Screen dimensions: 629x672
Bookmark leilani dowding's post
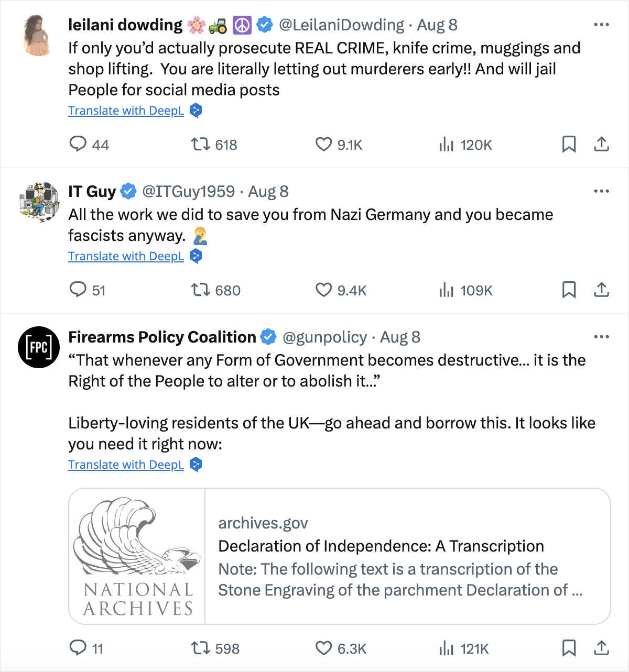(x=569, y=144)
